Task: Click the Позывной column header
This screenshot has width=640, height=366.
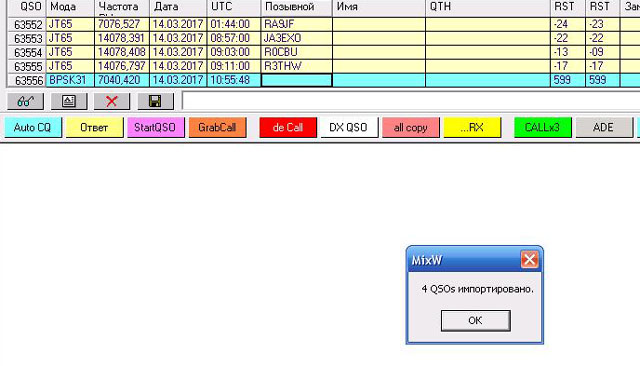Action: pos(297,7)
